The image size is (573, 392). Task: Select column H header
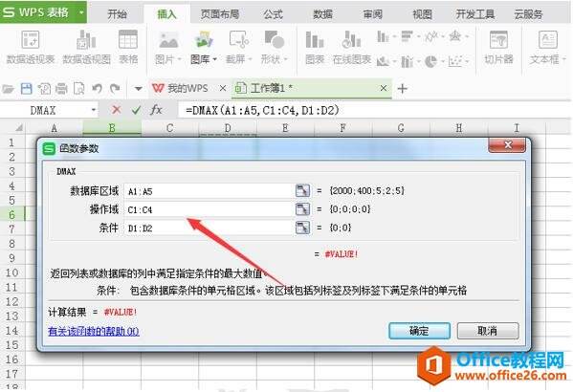[458, 128]
